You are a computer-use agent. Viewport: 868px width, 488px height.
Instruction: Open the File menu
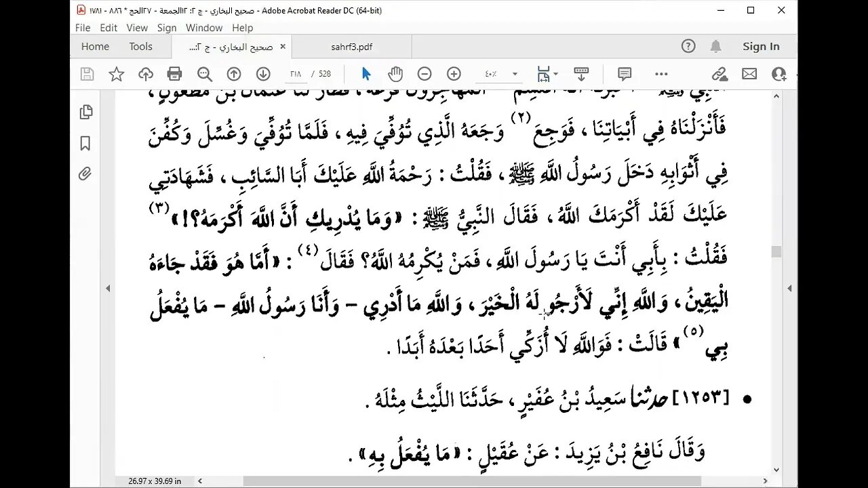click(83, 28)
